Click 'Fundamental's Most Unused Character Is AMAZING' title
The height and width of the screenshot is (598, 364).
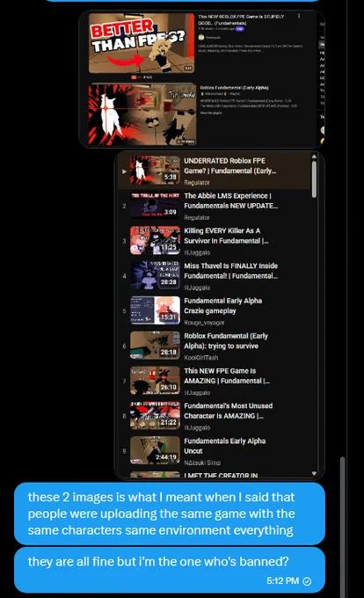pos(228,411)
